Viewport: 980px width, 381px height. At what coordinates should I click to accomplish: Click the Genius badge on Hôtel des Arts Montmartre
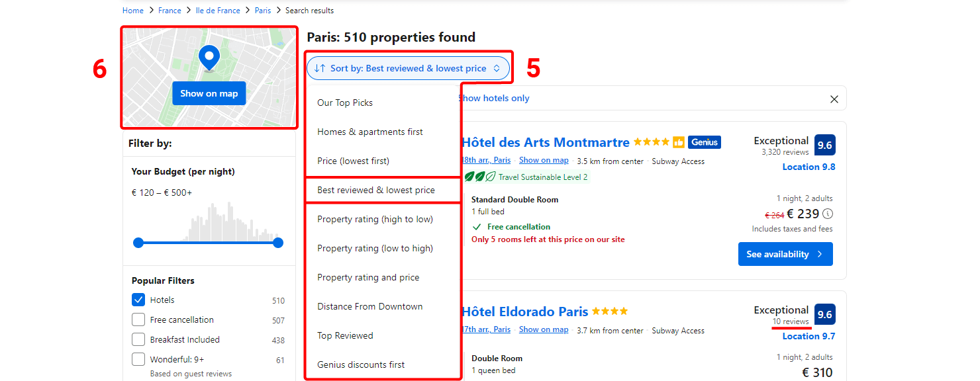tap(705, 142)
